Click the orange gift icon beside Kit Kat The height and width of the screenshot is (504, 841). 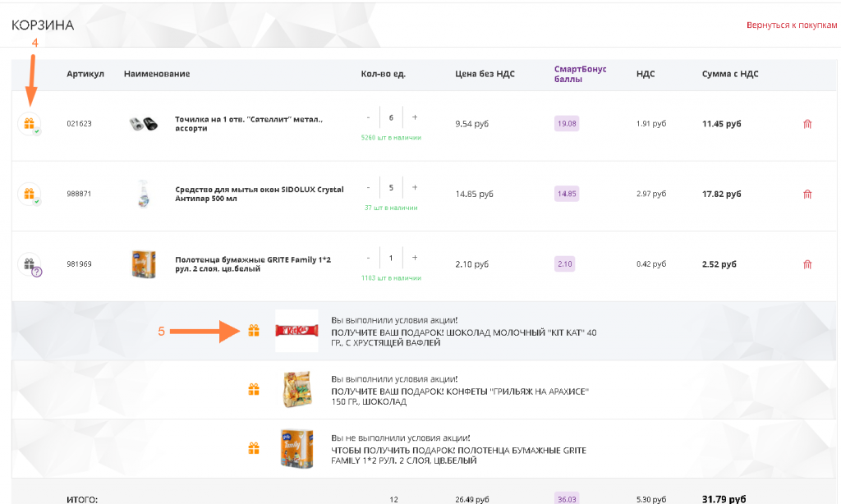tap(254, 331)
